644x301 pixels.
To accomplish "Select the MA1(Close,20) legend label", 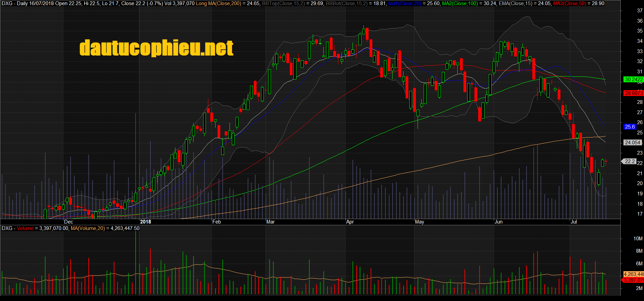I will (x=405, y=3).
